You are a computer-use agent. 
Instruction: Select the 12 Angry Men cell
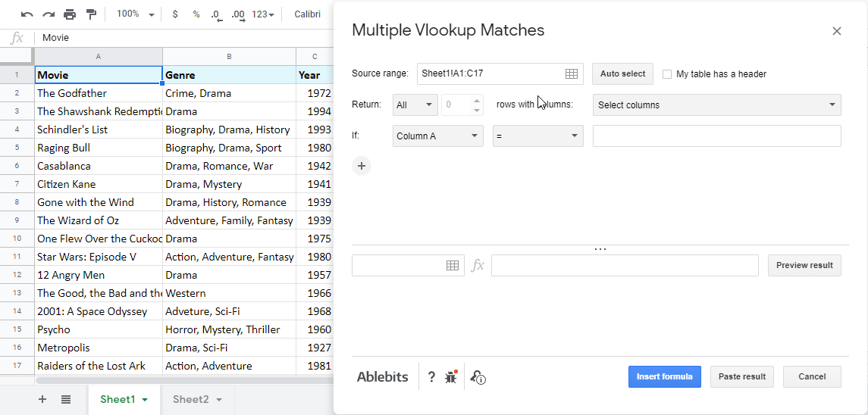tap(99, 275)
